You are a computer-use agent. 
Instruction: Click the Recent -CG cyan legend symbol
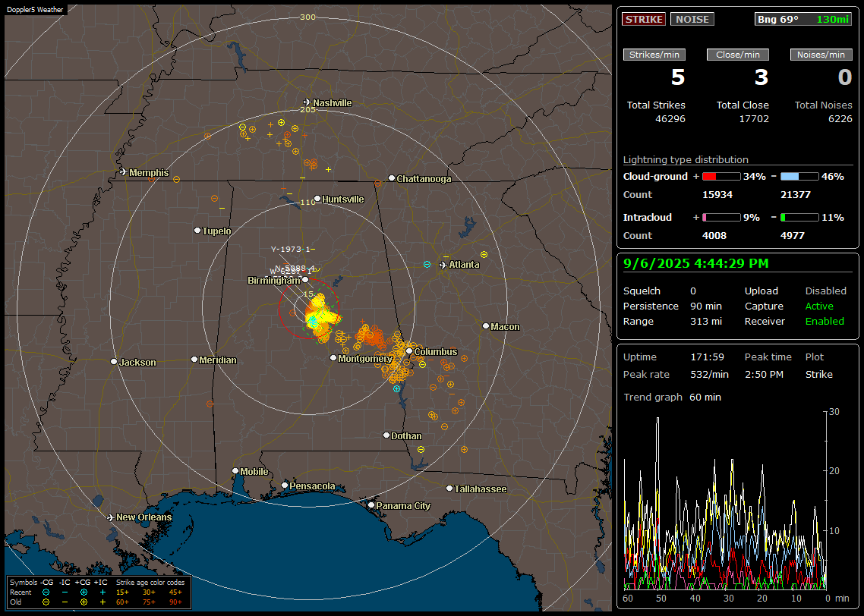click(46, 592)
